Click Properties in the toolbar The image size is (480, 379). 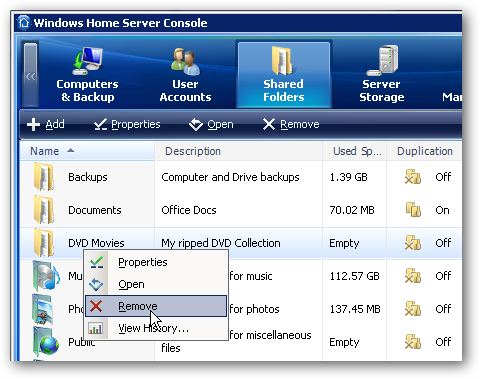pyautogui.click(x=127, y=124)
